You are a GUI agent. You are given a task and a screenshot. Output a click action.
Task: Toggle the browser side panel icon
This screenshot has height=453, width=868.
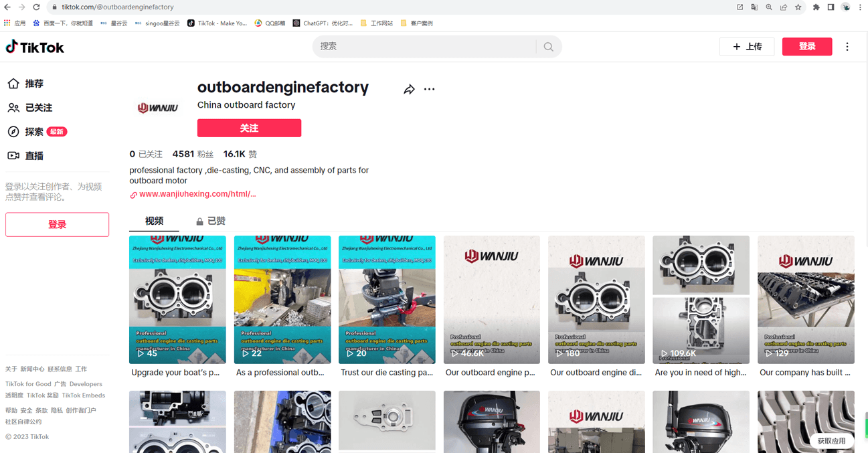[x=831, y=7]
